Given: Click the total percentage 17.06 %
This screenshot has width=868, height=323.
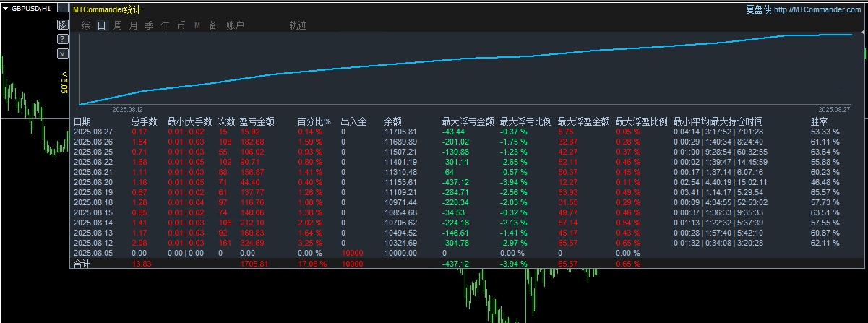Looking at the screenshot, I should click(x=312, y=264).
